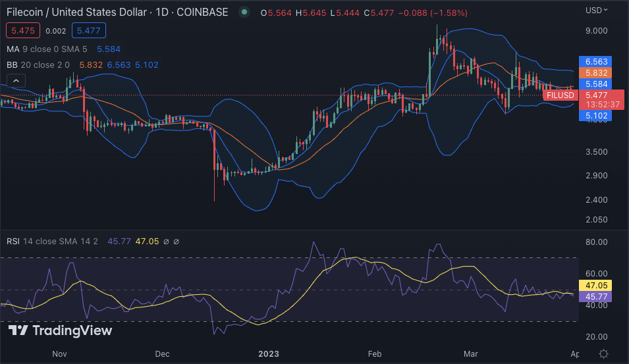
Task: Click the 3.500 price scale value
Action: coord(597,152)
